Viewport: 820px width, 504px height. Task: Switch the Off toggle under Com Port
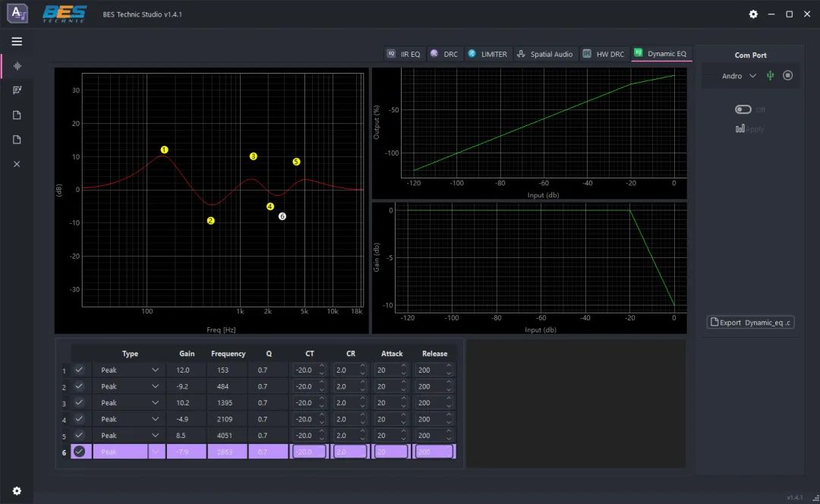[x=743, y=109]
